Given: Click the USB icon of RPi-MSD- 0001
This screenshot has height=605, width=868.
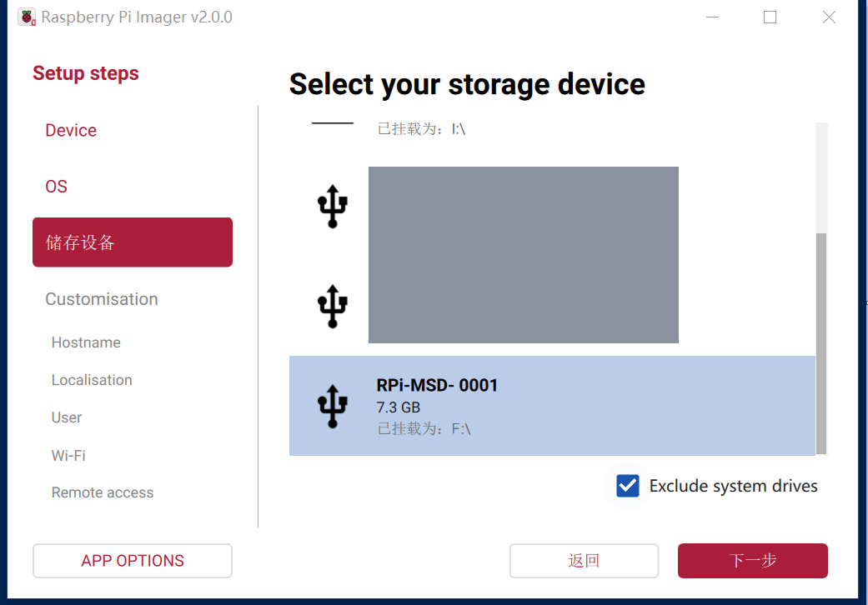Looking at the screenshot, I should [x=333, y=406].
